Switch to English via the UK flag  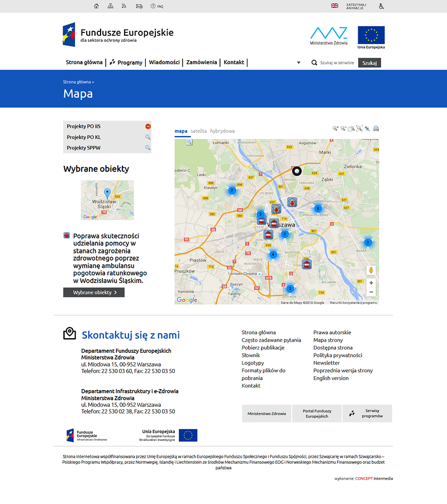pos(335,6)
